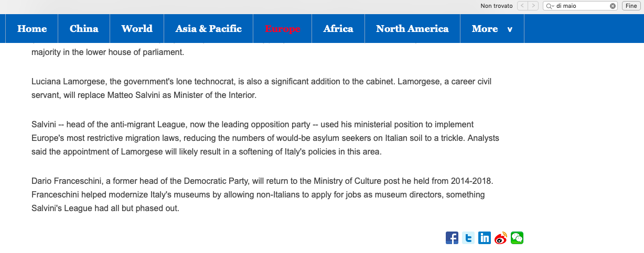This screenshot has height=253, width=644.
Task: Open the Home navigation tab
Action: (32, 29)
